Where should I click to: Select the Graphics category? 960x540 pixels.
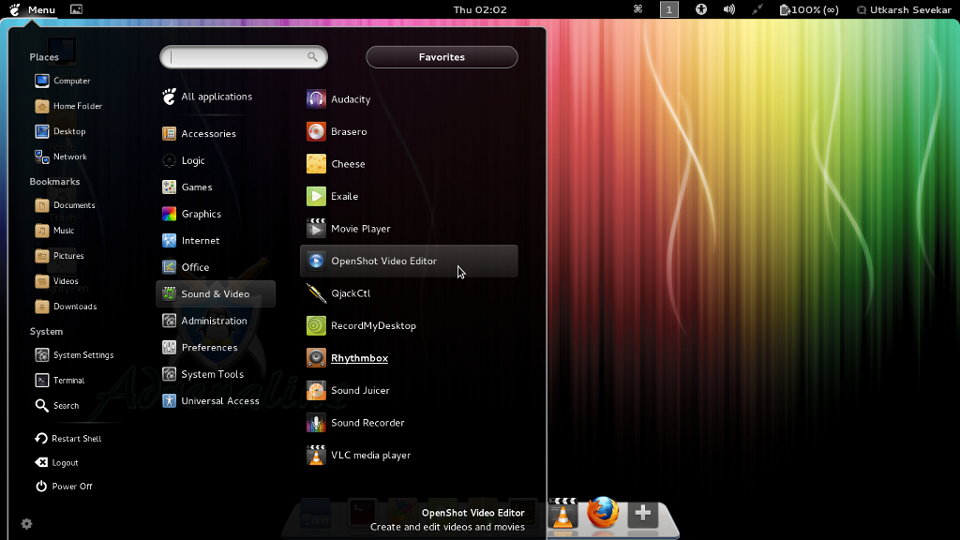pyautogui.click(x=200, y=214)
